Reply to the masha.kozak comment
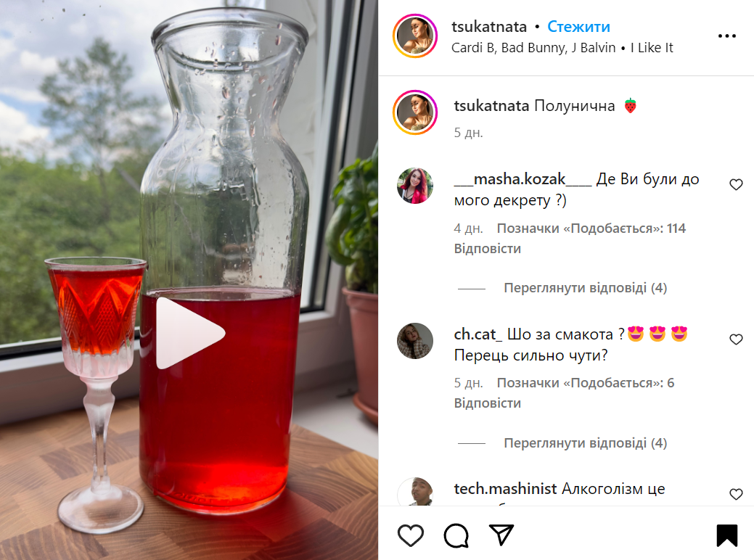Viewport: 754px width, 560px height. (487, 249)
